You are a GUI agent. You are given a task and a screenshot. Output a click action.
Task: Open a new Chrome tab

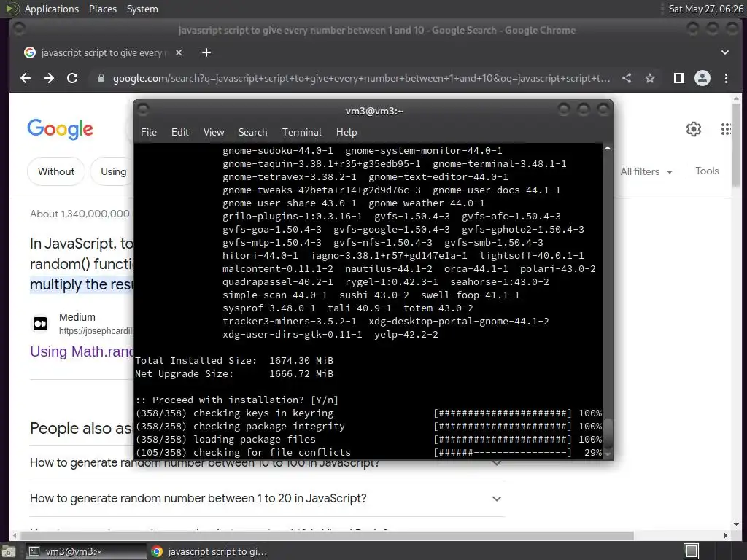206,52
